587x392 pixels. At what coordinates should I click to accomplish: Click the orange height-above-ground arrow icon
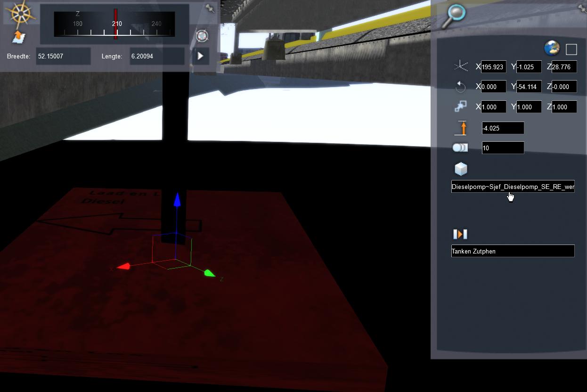tap(463, 128)
